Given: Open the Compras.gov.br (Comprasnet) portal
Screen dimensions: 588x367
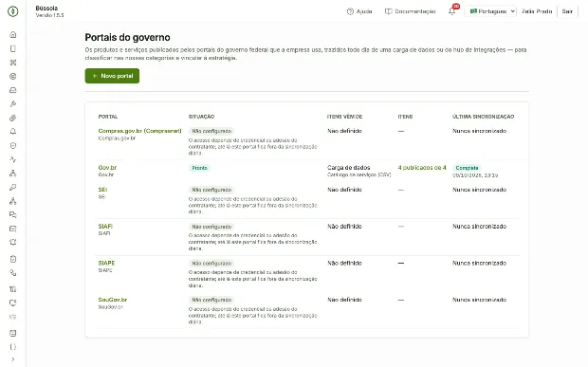Looking at the screenshot, I should point(139,131).
